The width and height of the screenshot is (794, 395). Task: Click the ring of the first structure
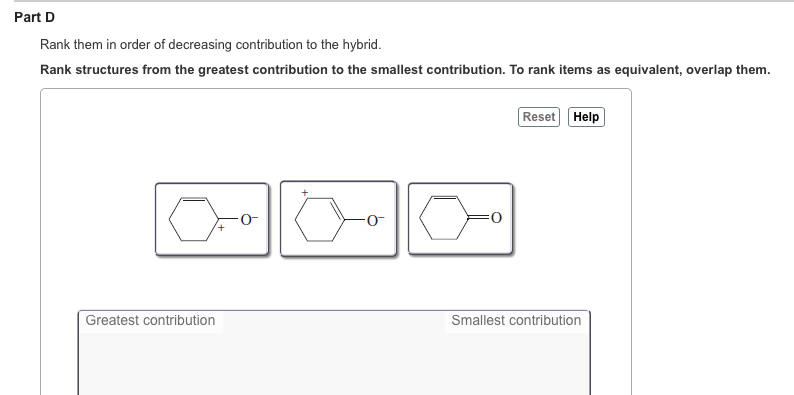194,219
